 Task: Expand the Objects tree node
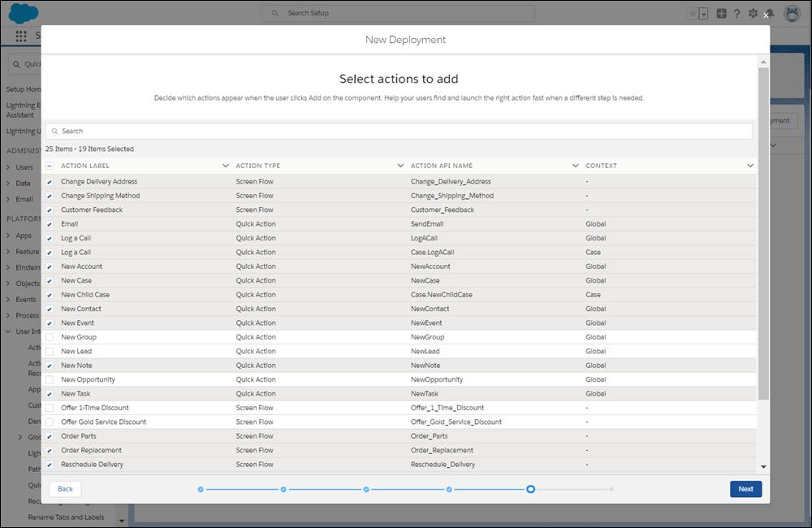(8, 283)
